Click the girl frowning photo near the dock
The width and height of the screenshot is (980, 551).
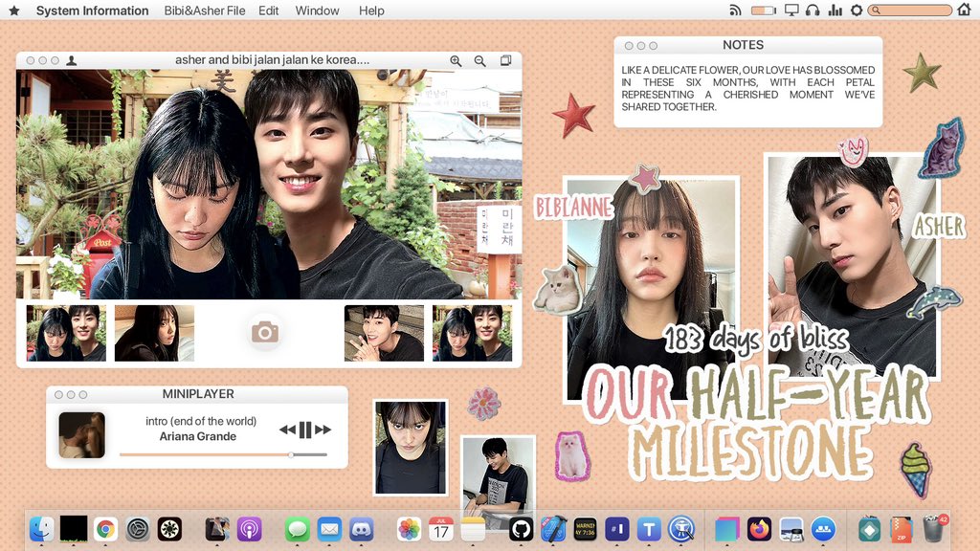click(411, 448)
